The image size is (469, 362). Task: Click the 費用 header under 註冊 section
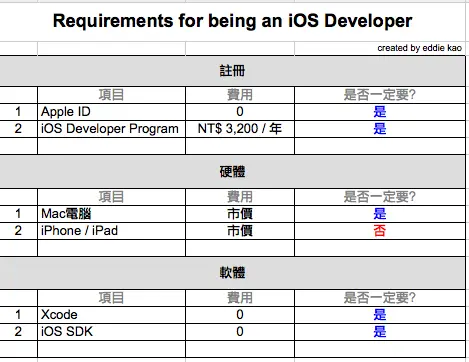240,95
